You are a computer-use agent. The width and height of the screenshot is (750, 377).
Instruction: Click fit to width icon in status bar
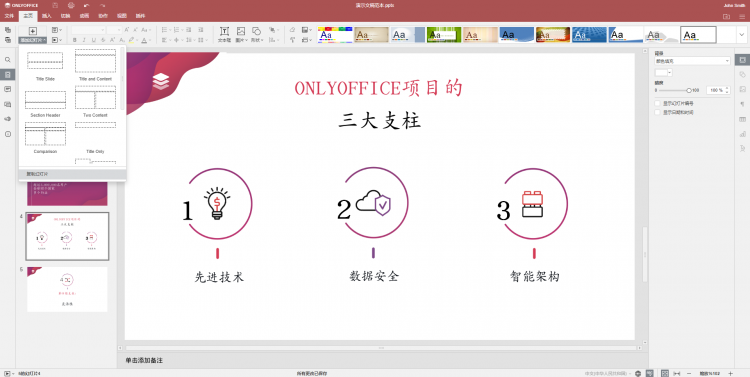677,373
